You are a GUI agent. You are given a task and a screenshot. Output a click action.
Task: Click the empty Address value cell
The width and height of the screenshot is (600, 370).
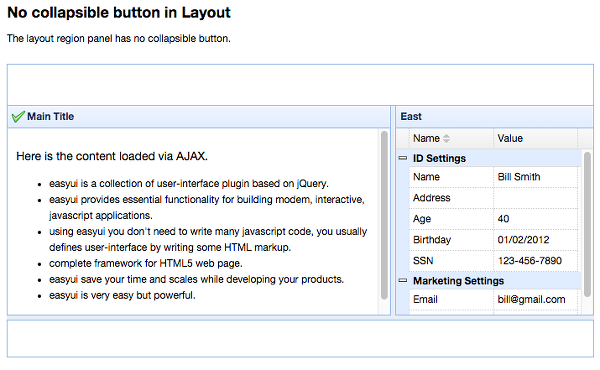535,198
